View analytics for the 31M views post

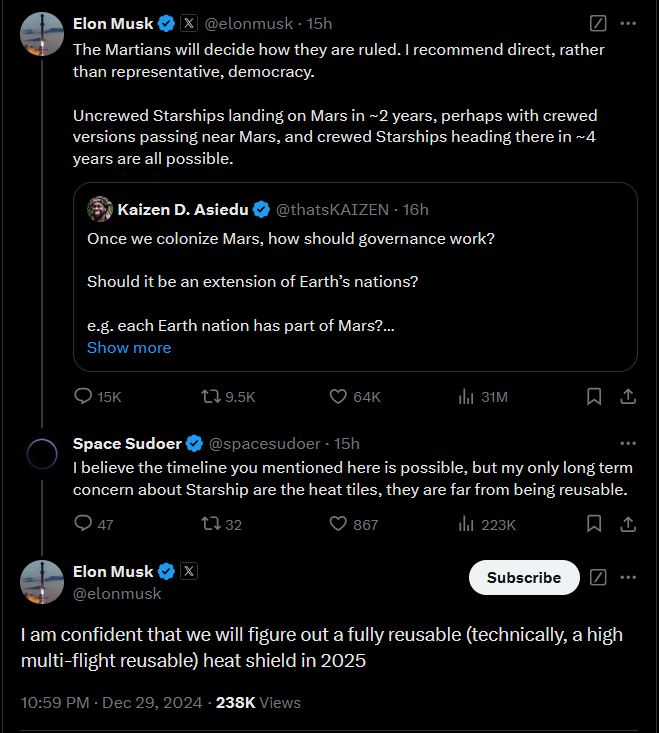[x=466, y=397]
